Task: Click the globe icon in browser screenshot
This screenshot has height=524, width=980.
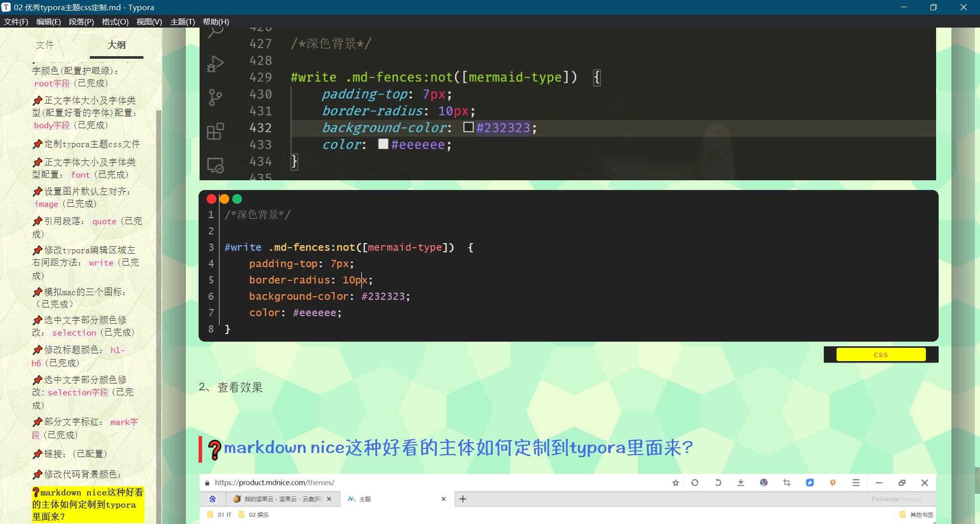Action: tap(764, 483)
